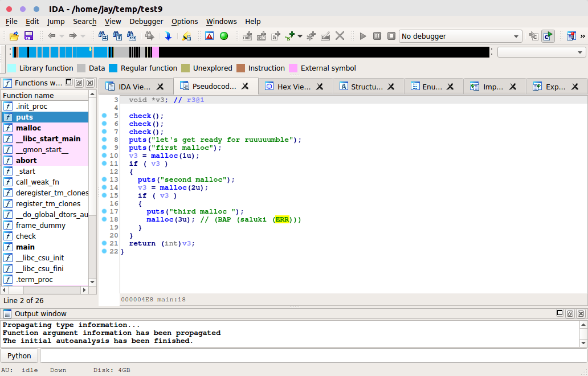Select __libc_csu_init in the functions list
Screen dimensions: 588x376
[45, 258]
